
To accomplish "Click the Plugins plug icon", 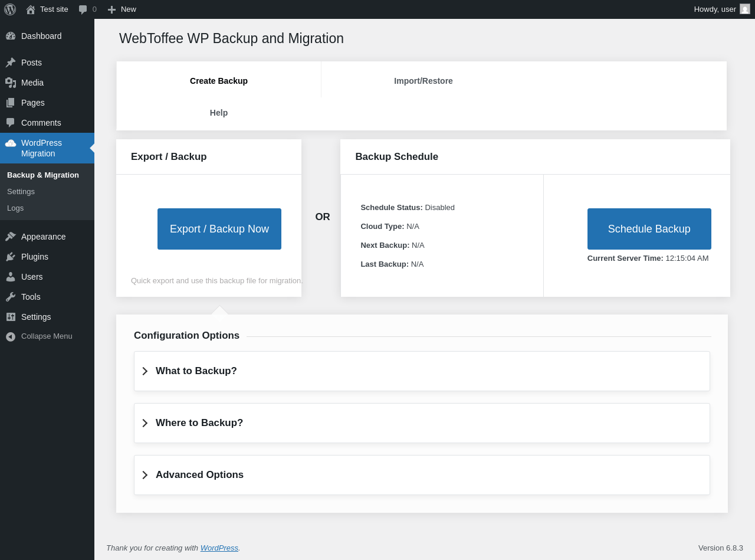I will pos(11,257).
